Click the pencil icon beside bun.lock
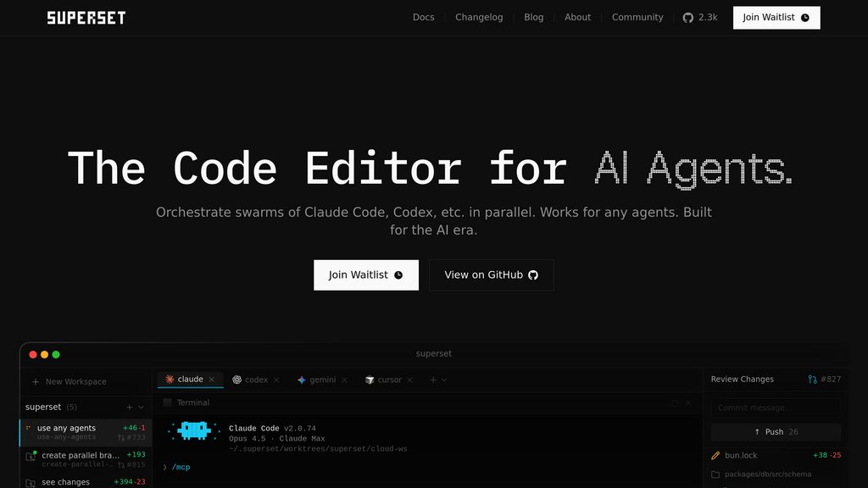The height and width of the screenshot is (488, 868). (x=715, y=456)
